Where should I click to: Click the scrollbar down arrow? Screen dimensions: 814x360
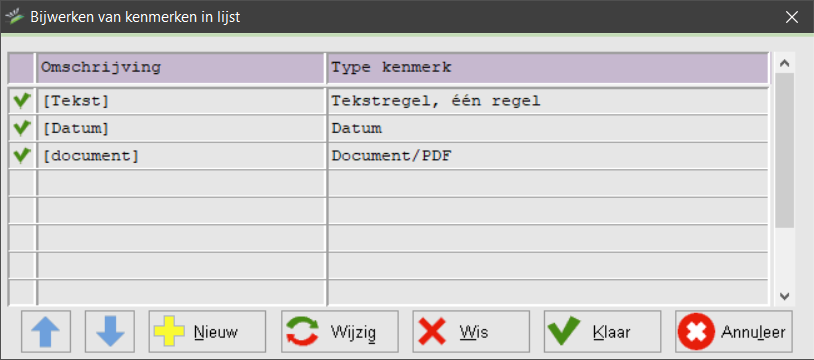point(784,296)
